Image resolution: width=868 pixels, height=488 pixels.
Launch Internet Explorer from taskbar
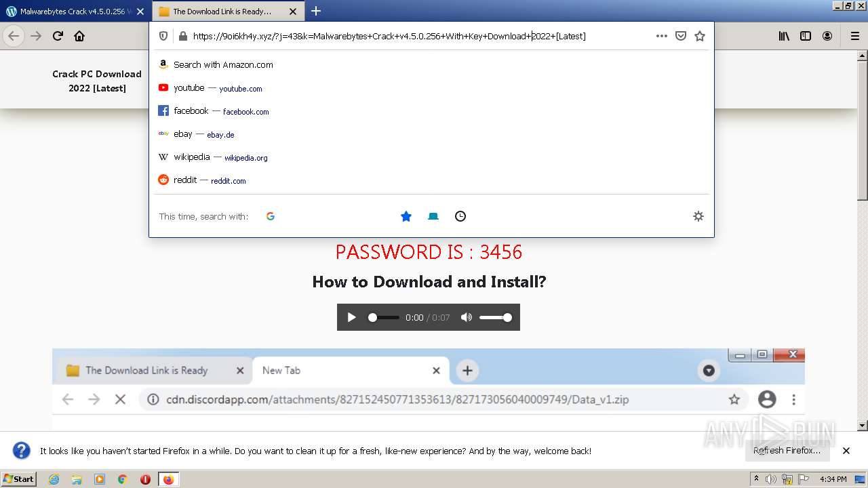(54, 479)
